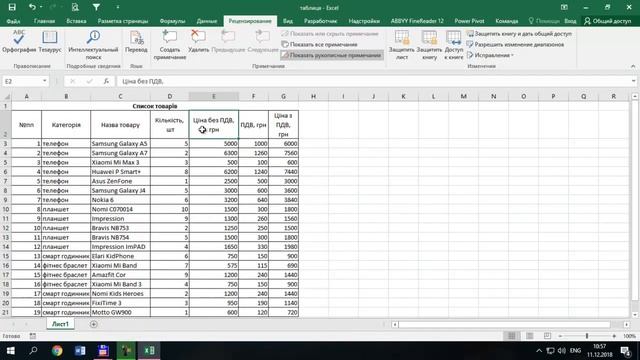
Task: Save the workbook with Quick Access save icon
Action: (12, 7)
